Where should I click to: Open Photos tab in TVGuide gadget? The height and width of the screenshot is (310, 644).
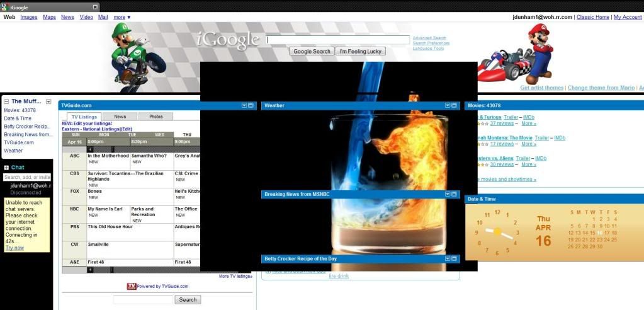click(x=155, y=117)
